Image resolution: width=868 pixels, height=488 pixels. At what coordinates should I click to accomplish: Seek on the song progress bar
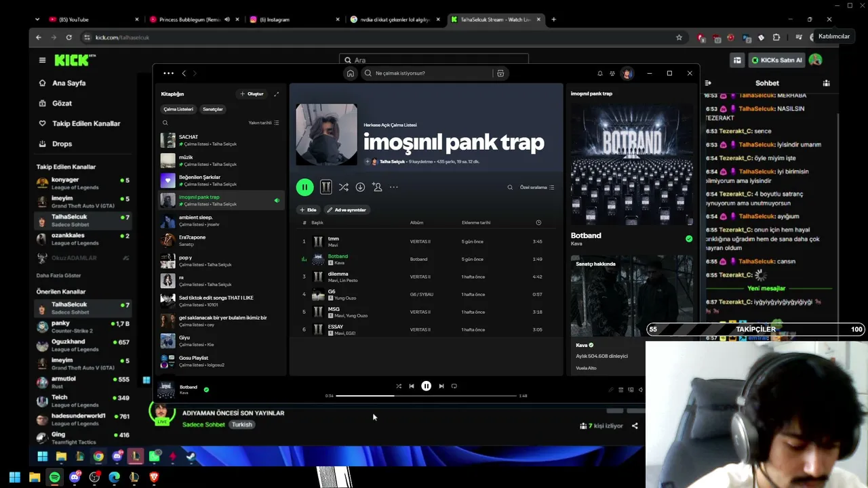[x=426, y=396]
